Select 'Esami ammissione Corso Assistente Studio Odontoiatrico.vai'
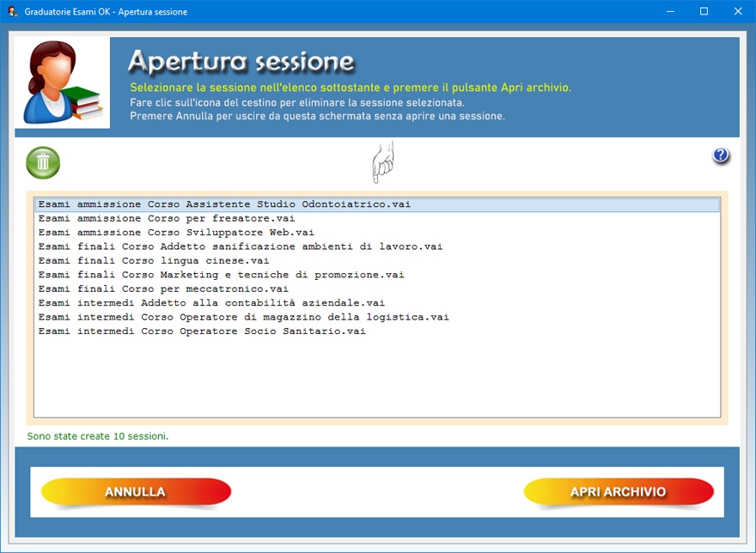The width and height of the screenshot is (756, 553). point(377,204)
